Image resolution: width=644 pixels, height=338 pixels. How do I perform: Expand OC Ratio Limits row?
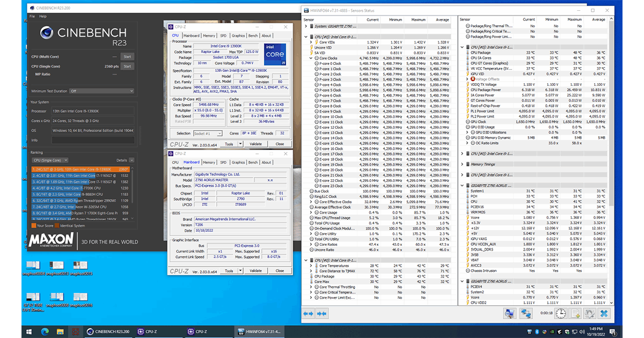[x=468, y=143]
